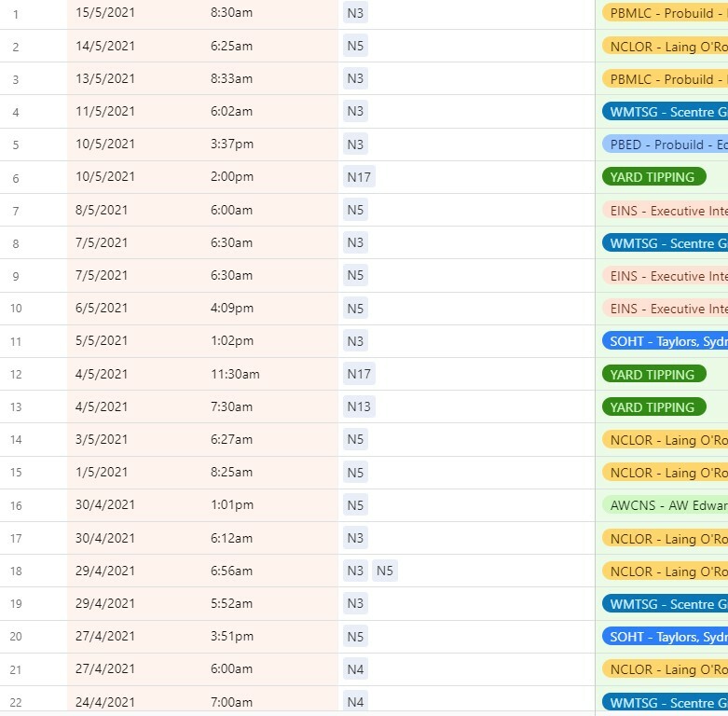
Task: Click time 6:02am
Action: [x=231, y=112]
